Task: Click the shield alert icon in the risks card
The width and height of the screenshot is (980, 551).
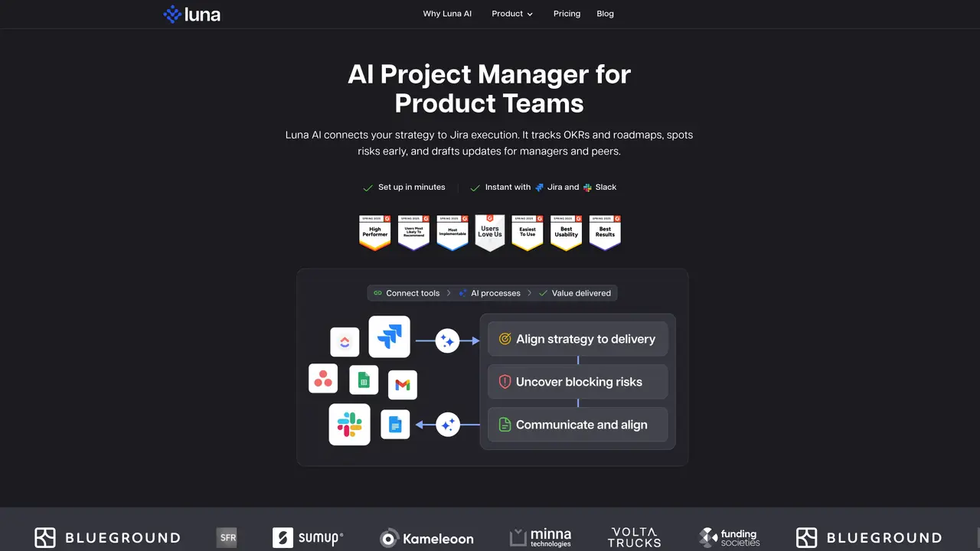Action: (505, 382)
